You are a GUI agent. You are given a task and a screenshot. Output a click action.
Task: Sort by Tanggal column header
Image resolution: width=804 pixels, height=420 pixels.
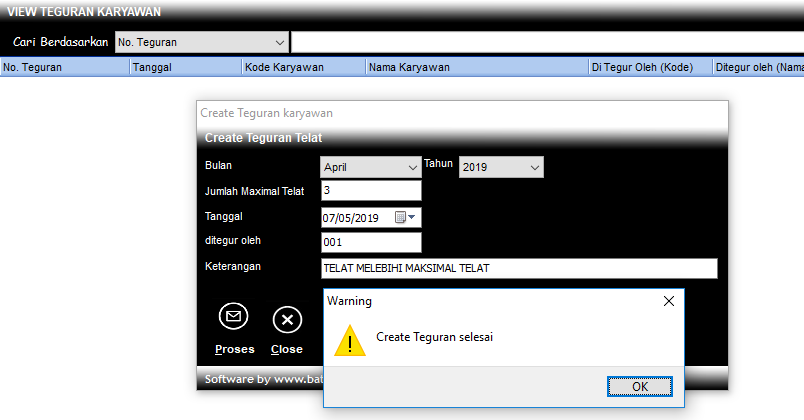coord(185,68)
